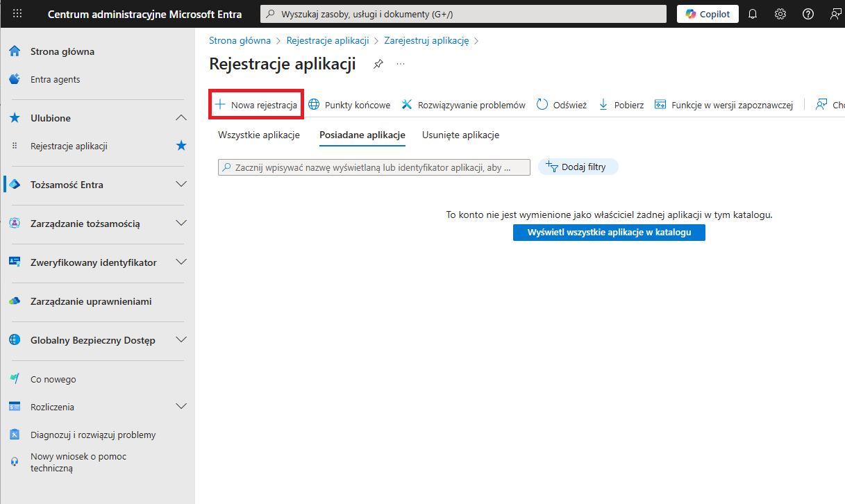Expand the Rozliczenia section
Image resolution: width=845 pixels, height=504 pixels.
pyautogui.click(x=181, y=407)
